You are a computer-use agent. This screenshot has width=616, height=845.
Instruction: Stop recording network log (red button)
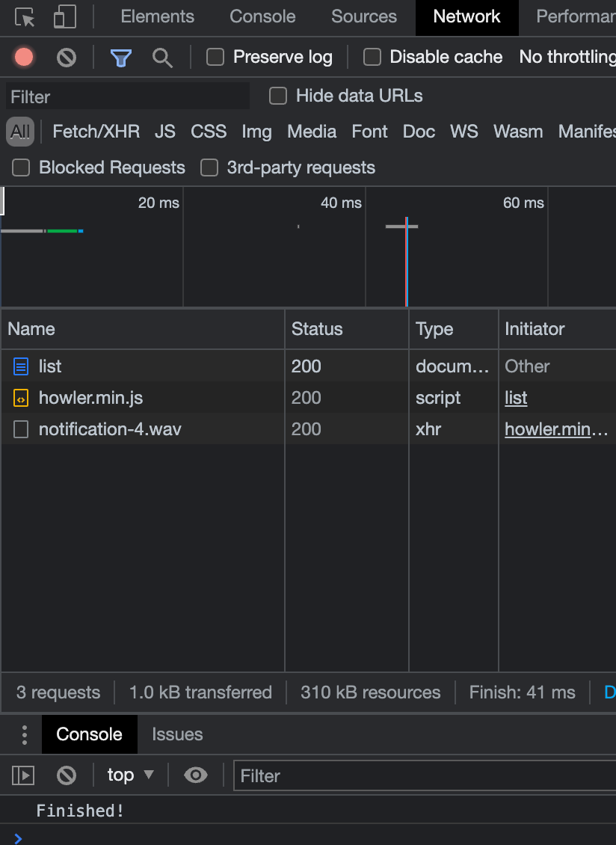[22, 57]
